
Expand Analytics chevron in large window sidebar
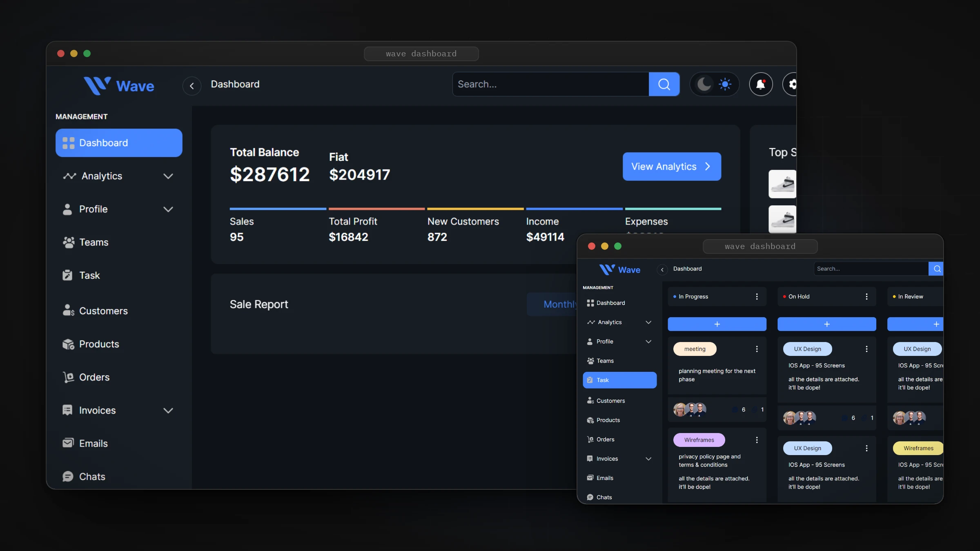click(x=168, y=176)
